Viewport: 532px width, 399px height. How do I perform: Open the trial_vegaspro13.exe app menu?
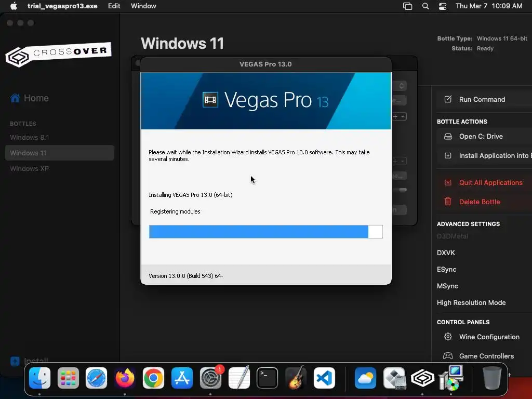coord(62,6)
